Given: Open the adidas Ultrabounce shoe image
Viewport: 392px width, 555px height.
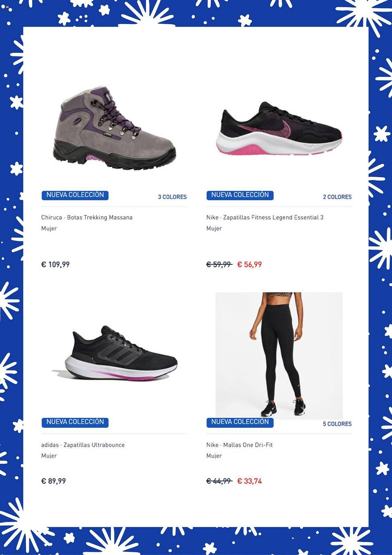Looking at the screenshot, I should pyautogui.click(x=114, y=353).
